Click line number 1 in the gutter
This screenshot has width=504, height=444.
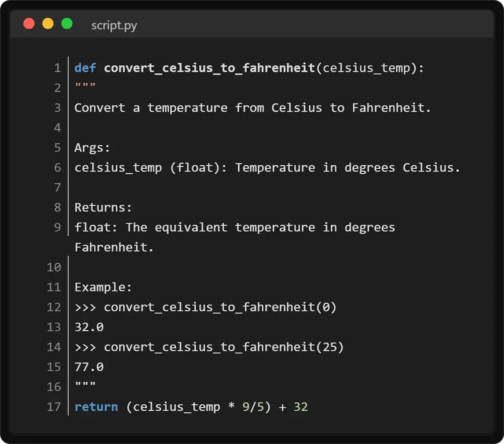coord(58,68)
